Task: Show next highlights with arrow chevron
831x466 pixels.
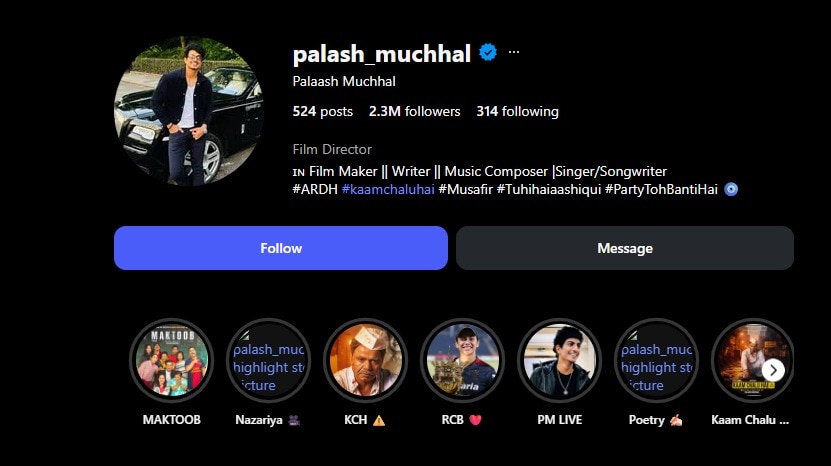Action: click(x=773, y=370)
